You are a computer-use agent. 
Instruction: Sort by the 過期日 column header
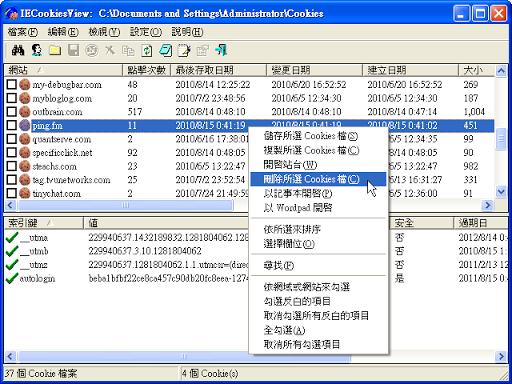coord(481,223)
